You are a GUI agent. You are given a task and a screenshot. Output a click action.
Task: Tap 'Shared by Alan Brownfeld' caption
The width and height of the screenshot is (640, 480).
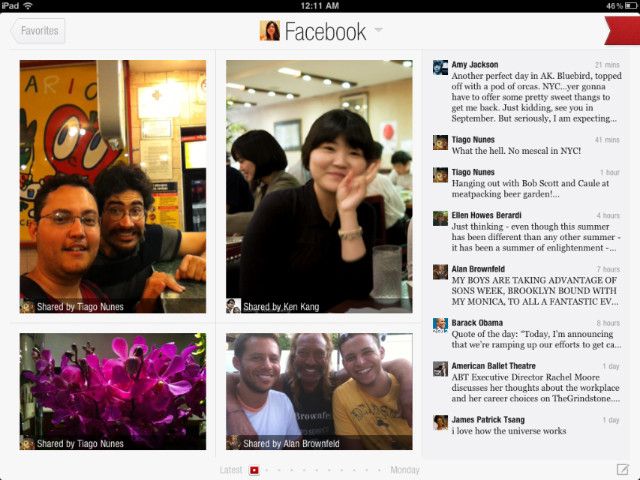point(291,444)
